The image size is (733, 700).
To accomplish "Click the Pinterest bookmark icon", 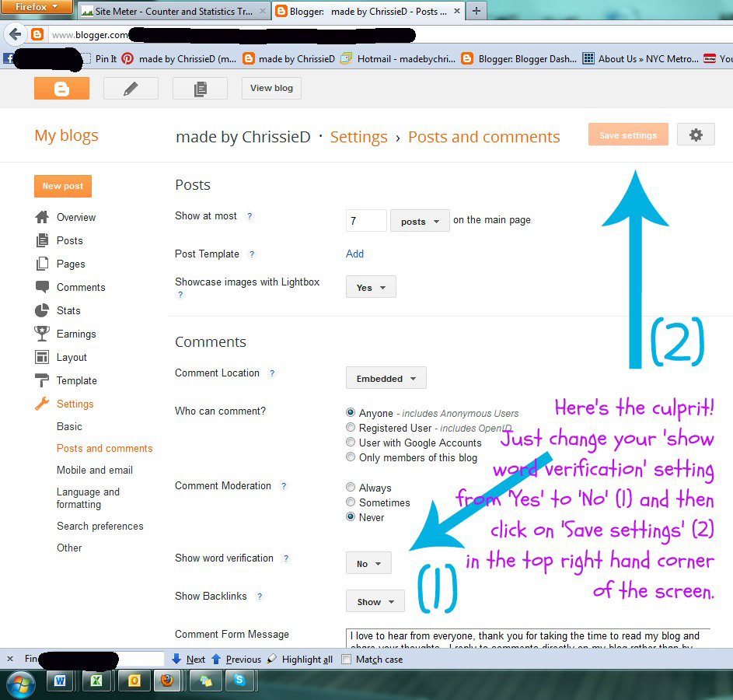I will tap(127, 58).
